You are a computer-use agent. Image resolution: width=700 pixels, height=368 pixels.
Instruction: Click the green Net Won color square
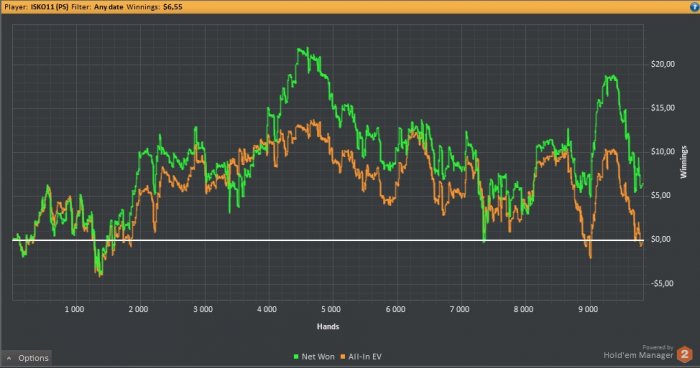[296, 356]
